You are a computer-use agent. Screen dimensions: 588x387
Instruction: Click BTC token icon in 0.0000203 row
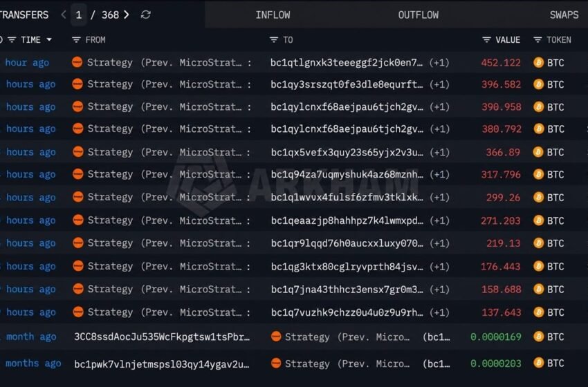pos(538,363)
